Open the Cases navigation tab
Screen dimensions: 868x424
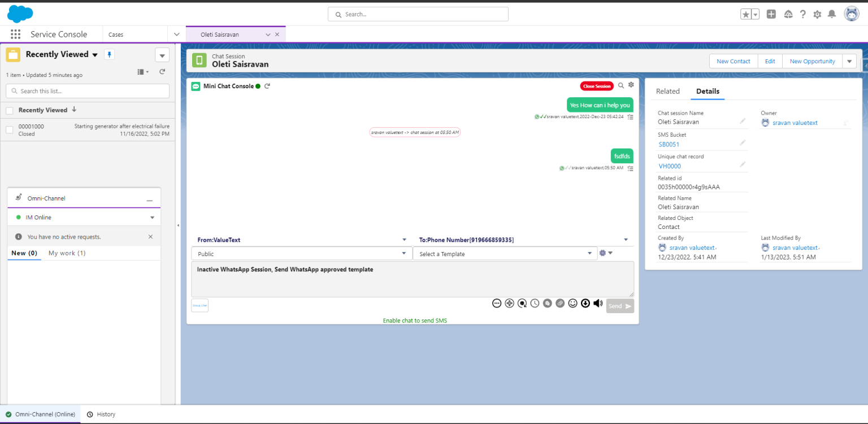(116, 34)
